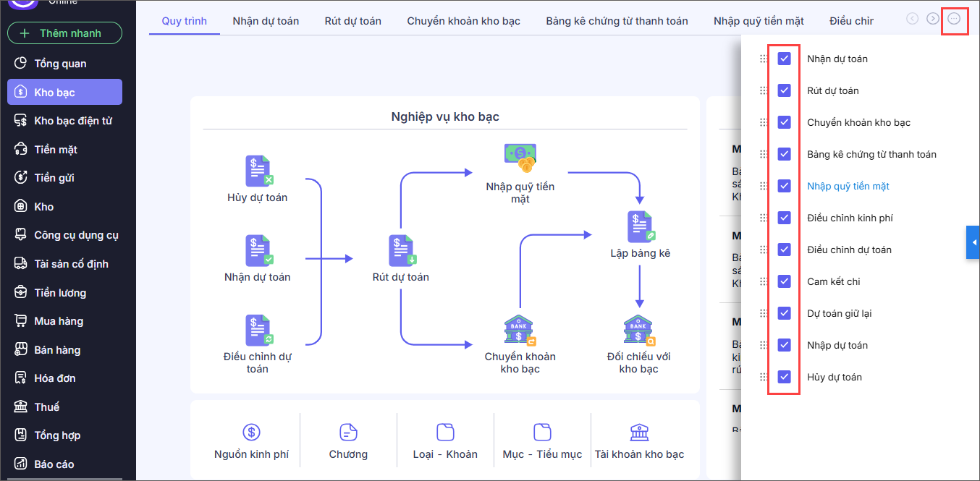The width and height of the screenshot is (980, 481).
Task: Open the Loại - Khoản category icon
Action: (x=445, y=432)
